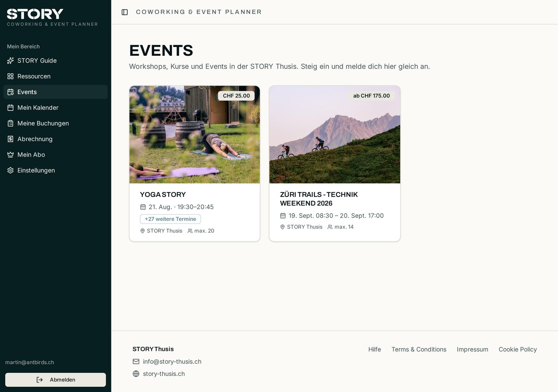
Task: Show +27 weitere Termine
Action: (x=170, y=219)
